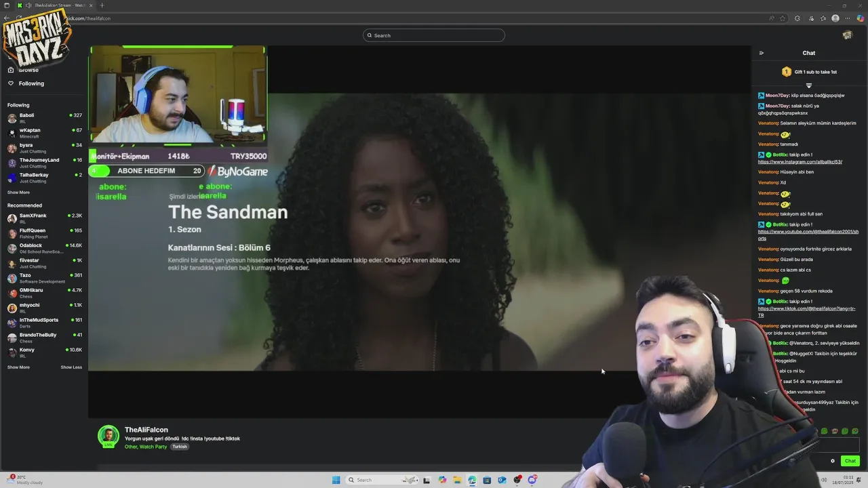Open Microsoft Edge taskbar icon
The image size is (868, 488).
pyautogui.click(x=472, y=480)
